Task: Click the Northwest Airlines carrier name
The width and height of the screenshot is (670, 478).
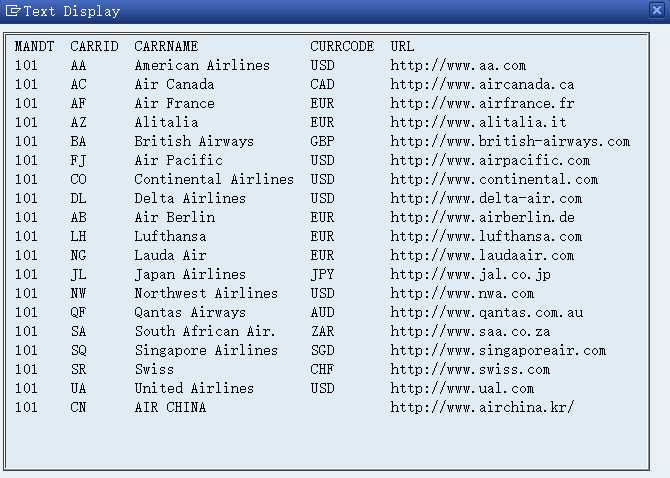Action: (206, 293)
